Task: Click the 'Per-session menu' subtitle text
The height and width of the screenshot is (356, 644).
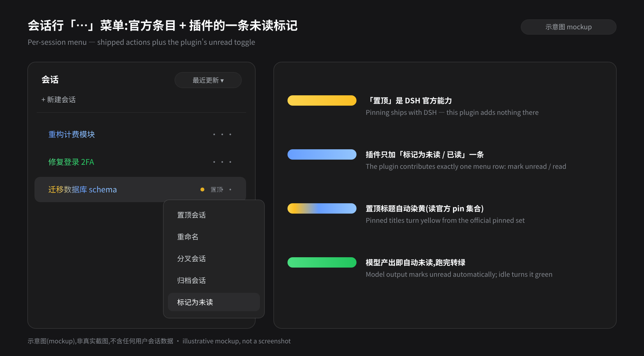Action: pos(141,42)
